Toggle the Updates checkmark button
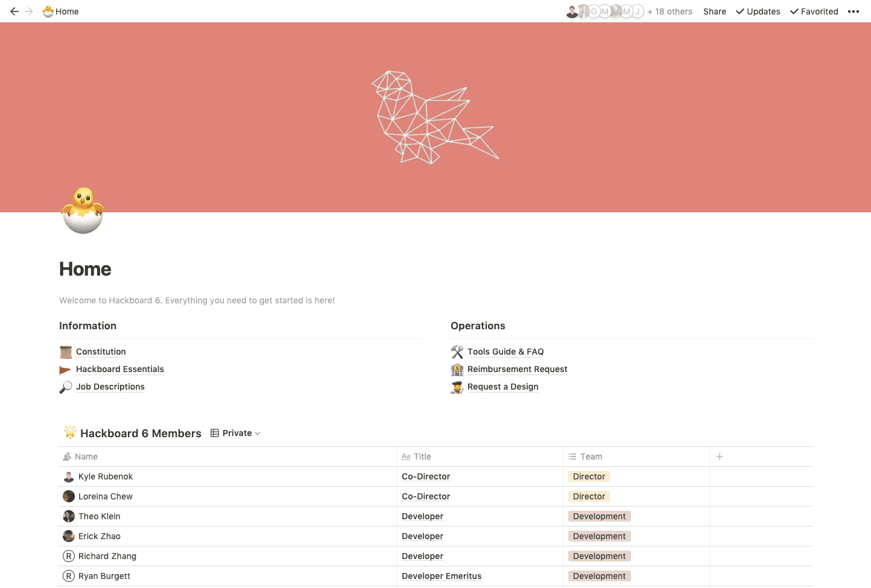 [x=758, y=11]
